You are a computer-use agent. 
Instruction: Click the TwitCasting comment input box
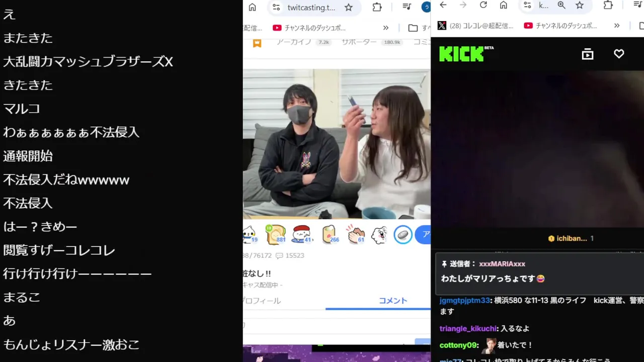coord(337,325)
